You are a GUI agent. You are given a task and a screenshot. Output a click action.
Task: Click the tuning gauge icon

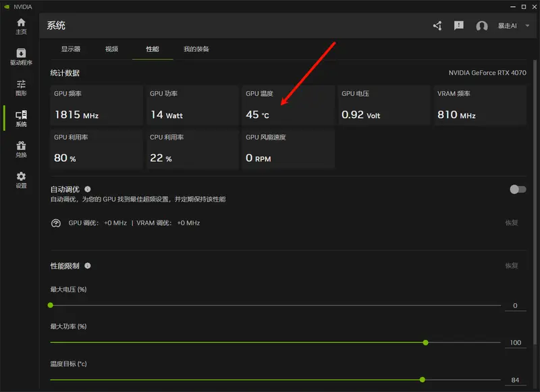point(56,223)
